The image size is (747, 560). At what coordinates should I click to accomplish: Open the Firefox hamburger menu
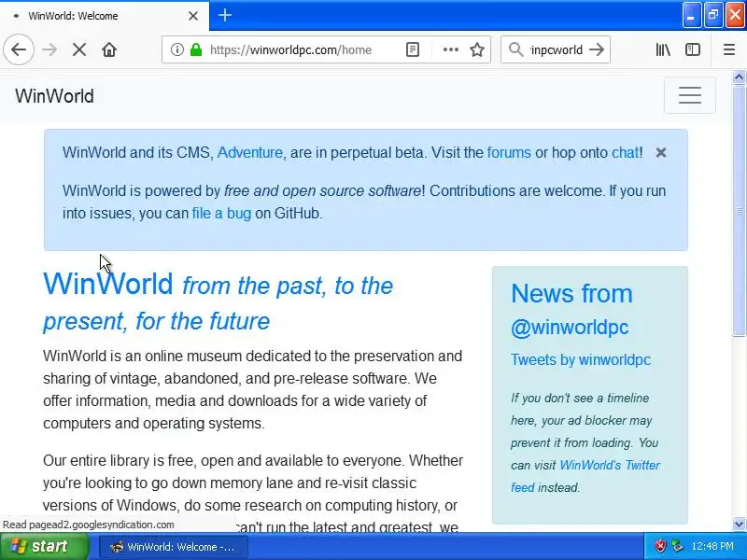pyautogui.click(x=729, y=49)
